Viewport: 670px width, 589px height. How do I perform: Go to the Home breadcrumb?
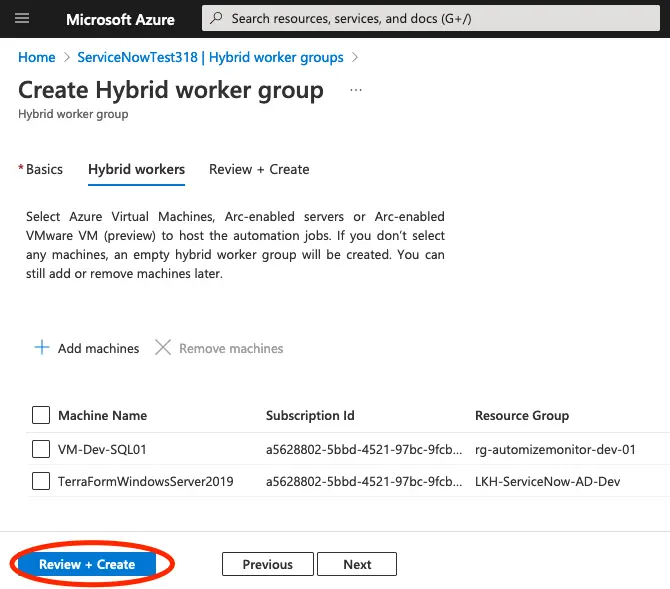(37, 57)
